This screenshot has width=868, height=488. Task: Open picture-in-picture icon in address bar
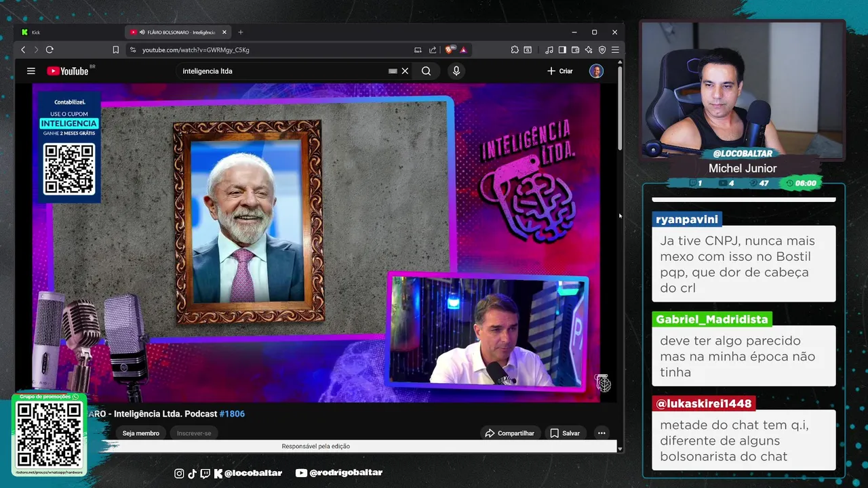pyautogui.click(x=418, y=49)
